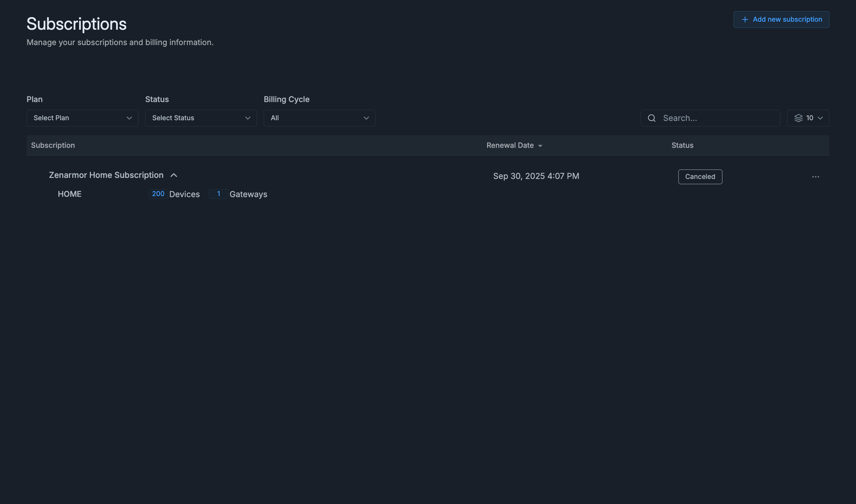Click the layers icon beside the page size selector
This screenshot has width=856, height=504.
[799, 118]
